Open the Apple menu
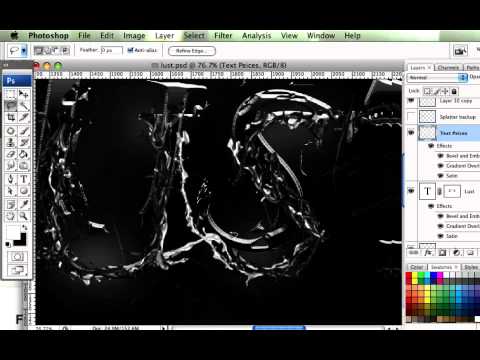 tap(15, 36)
